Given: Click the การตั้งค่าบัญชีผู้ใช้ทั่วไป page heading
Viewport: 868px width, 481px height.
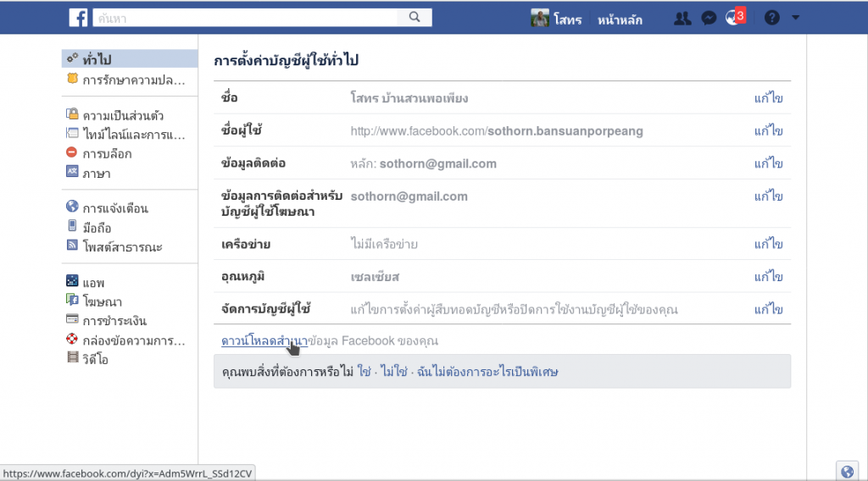Looking at the screenshot, I should tap(287, 60).
